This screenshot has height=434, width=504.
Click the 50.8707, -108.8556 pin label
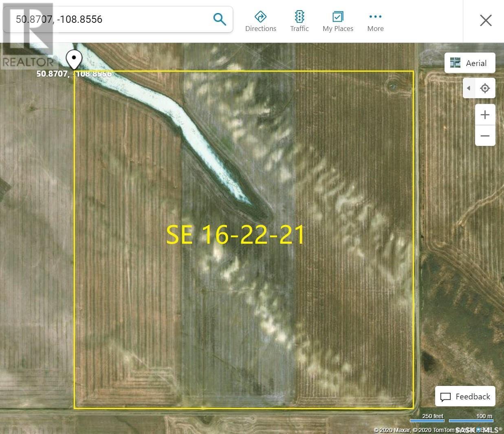pyautogui.click(x=74, y=74)
